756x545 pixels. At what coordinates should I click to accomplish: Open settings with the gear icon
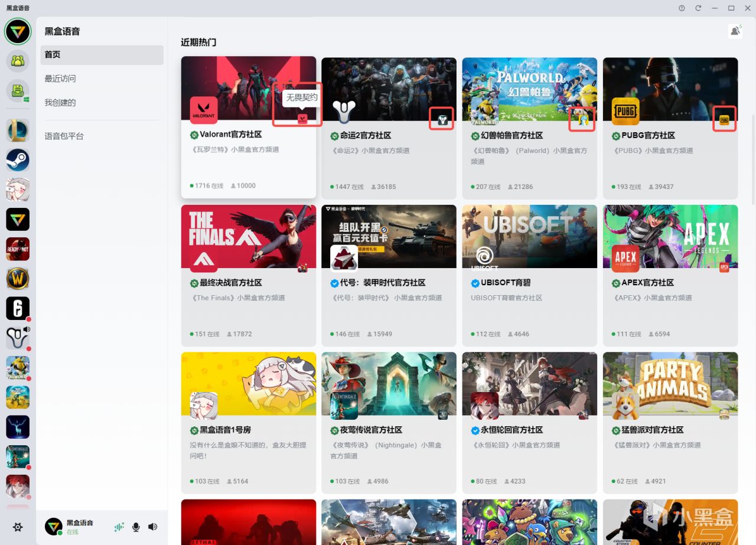[18, 527]
